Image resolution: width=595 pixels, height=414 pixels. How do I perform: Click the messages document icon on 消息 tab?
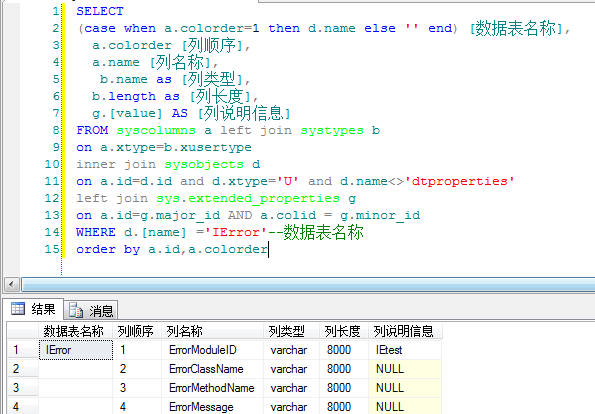pos(76,310)
